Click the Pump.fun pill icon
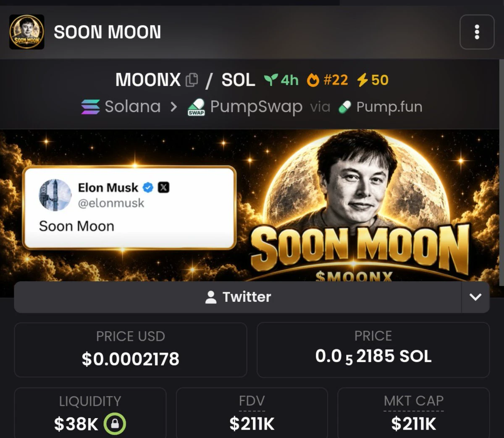The image size is (504, 438). point(345,107)
